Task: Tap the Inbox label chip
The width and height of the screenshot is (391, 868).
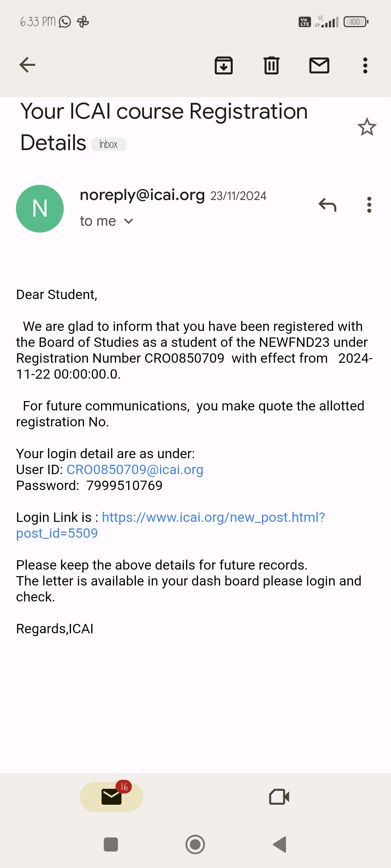Action: [x=109, y=144]
